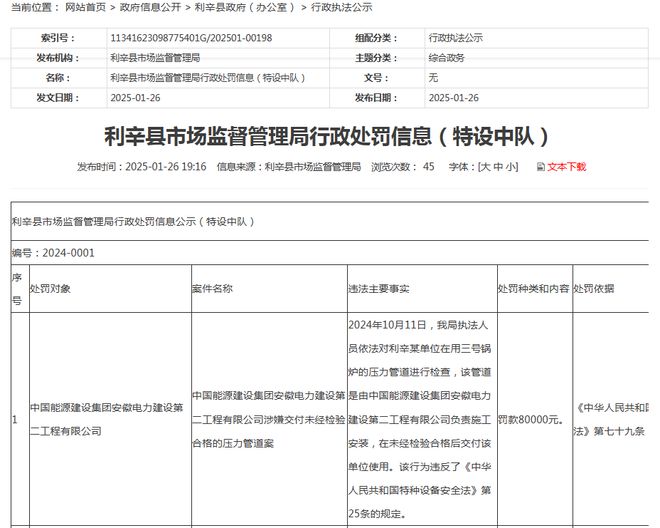Click the 编号：2024-0001 row
This screenshot has height=528, width=660.
pyautogui.click(x=330, y=253)
